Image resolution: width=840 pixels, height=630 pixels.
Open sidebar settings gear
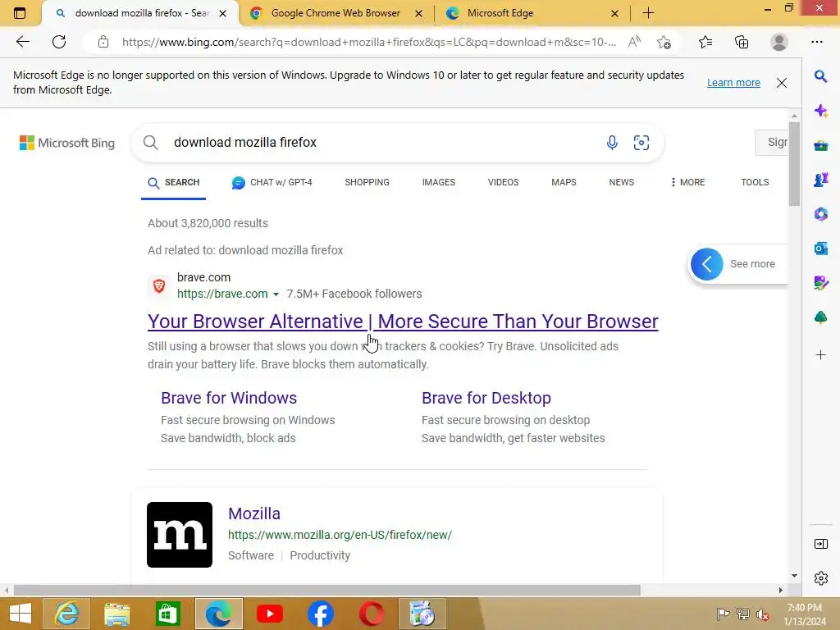(x=820, y=578)
